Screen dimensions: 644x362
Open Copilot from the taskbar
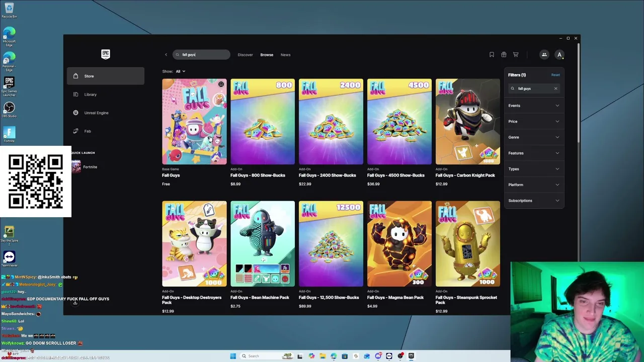[311, 356]
